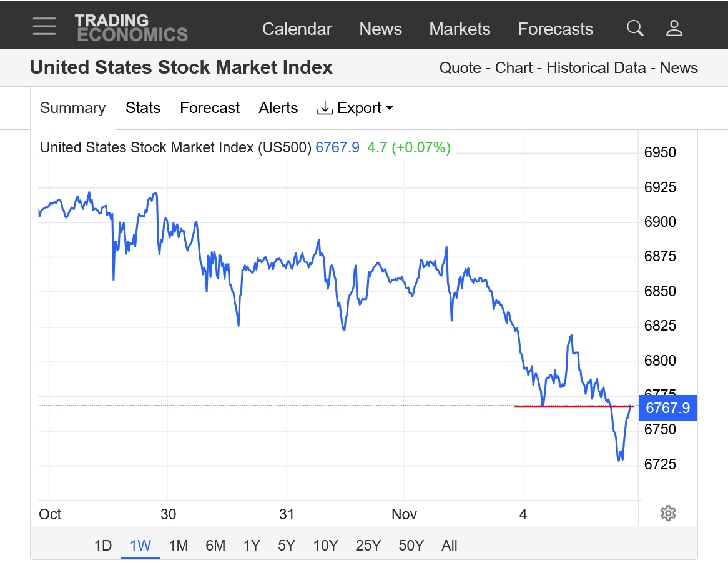Switch chart to 1M range
Screen dimensions: 728x563
(179, 546)
